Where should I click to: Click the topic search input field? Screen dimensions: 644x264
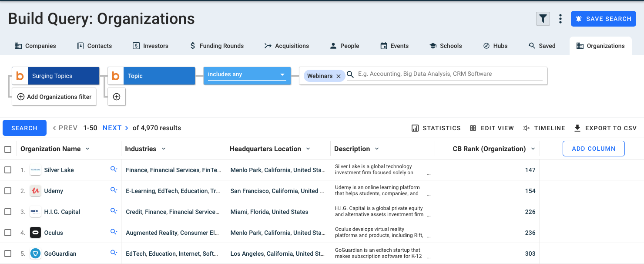tap(450, 74)
